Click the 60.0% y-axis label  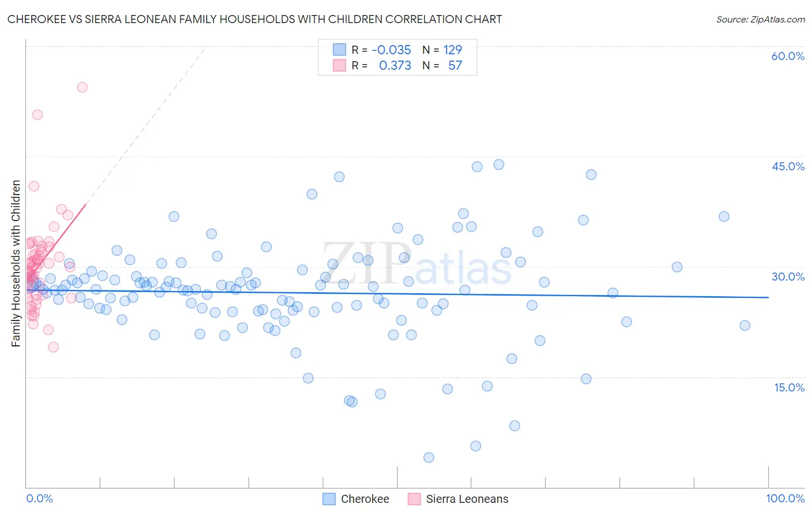pyautogui.click(x=788, y=56)
